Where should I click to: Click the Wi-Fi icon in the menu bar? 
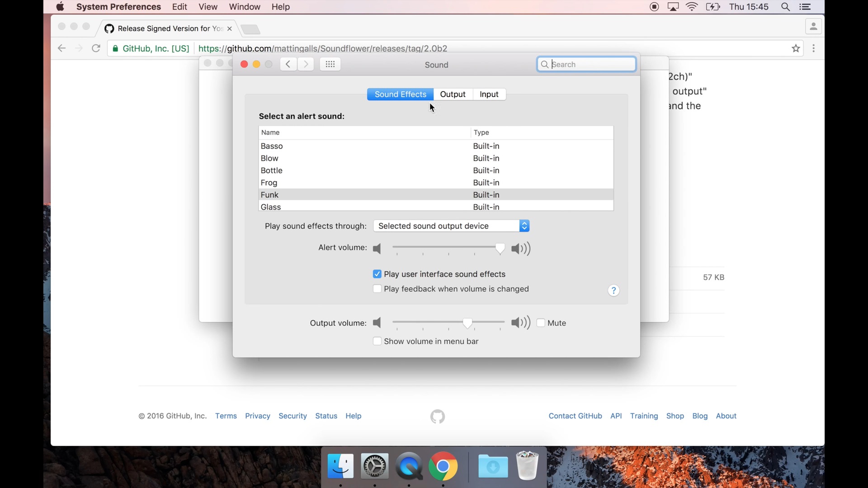pyautogui.click(x=692, y=7)
